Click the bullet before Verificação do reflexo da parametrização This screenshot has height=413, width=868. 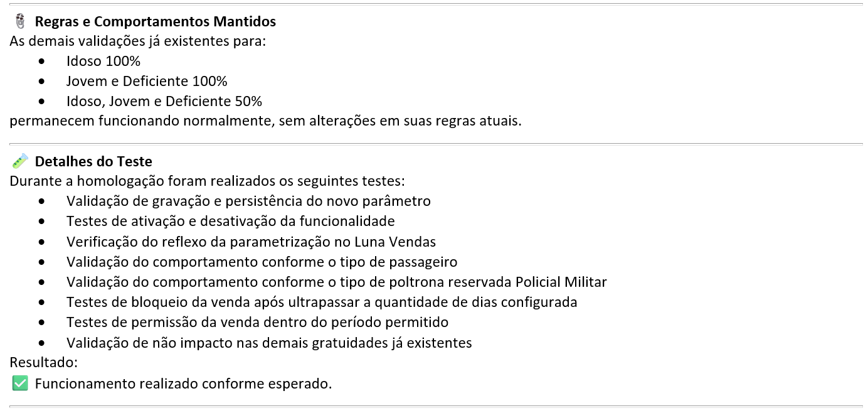(x=42, y=242)
